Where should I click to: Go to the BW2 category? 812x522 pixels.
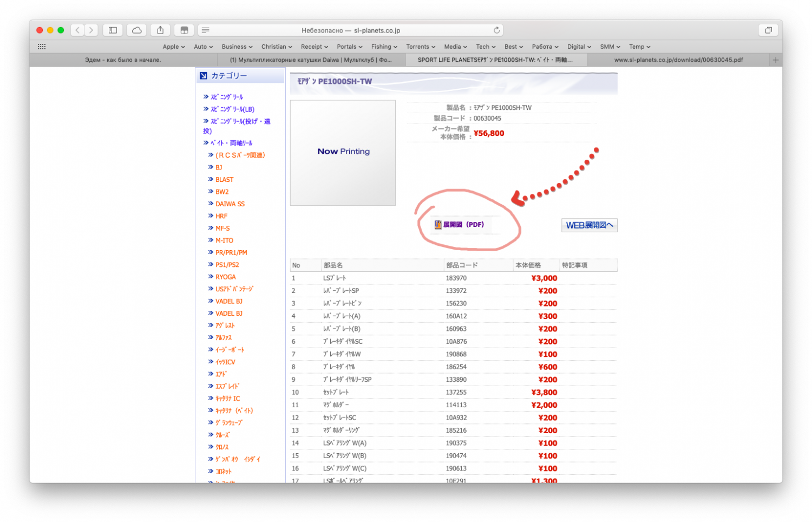(x=222, y=192)
